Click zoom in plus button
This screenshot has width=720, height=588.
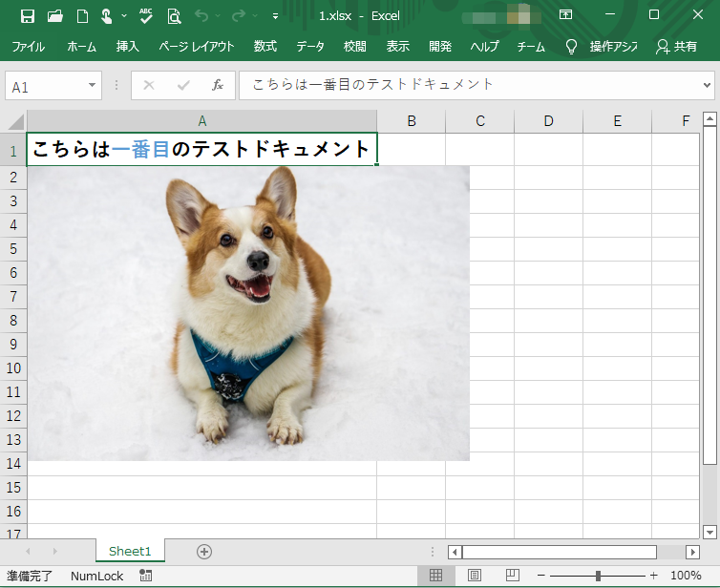pyautogui.click(x=654, y=576)
